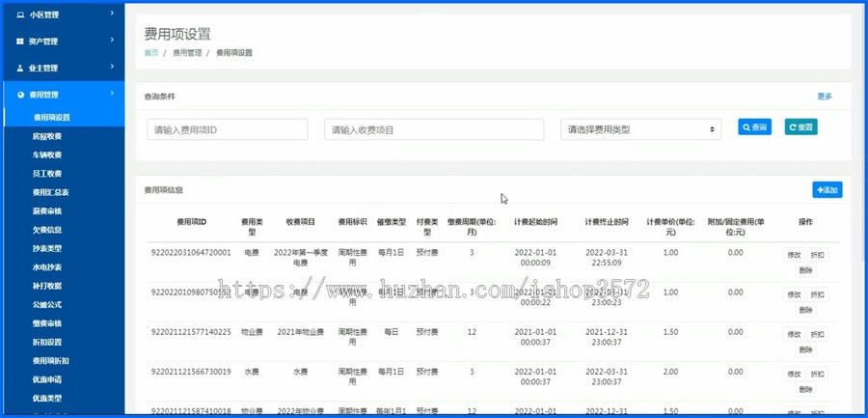Click the 查询条件 panel title
The height and width of the screenshot is (418, 868).
(159, 97)
